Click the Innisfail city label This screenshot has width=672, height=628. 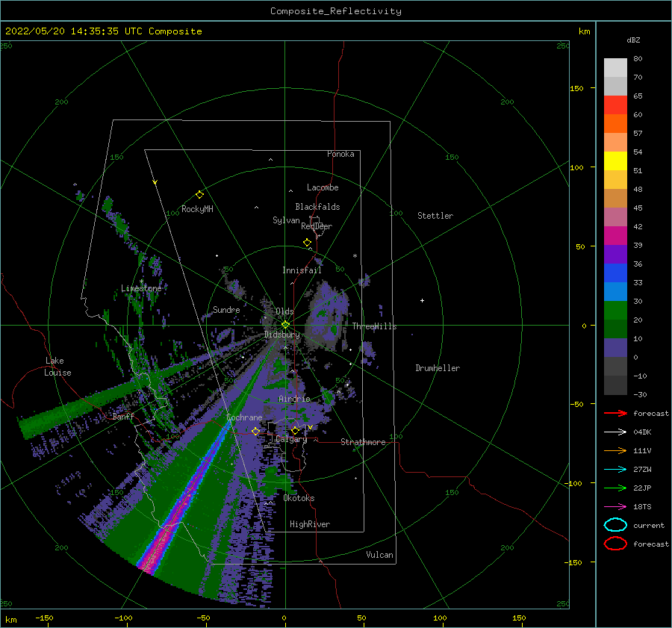click(302, 270)
